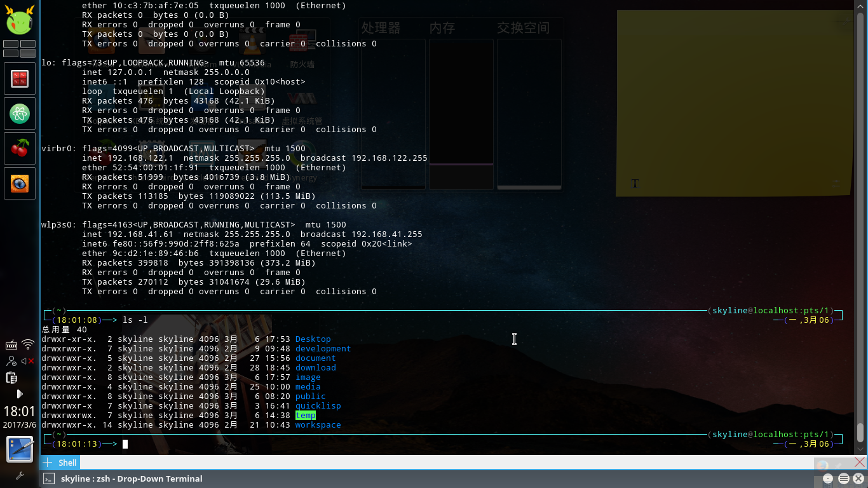Click the 处理器 monitor graph

click(x=393, y=114)
